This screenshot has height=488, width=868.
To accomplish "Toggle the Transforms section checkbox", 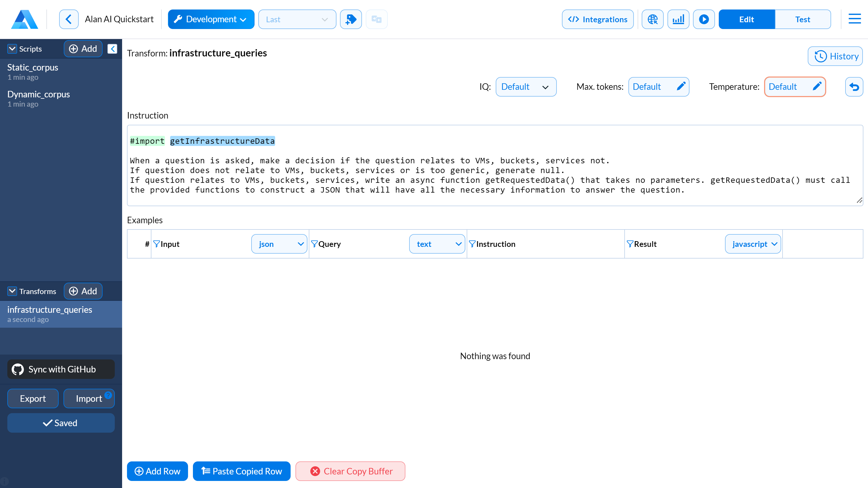I will click(x=12, y=291).
